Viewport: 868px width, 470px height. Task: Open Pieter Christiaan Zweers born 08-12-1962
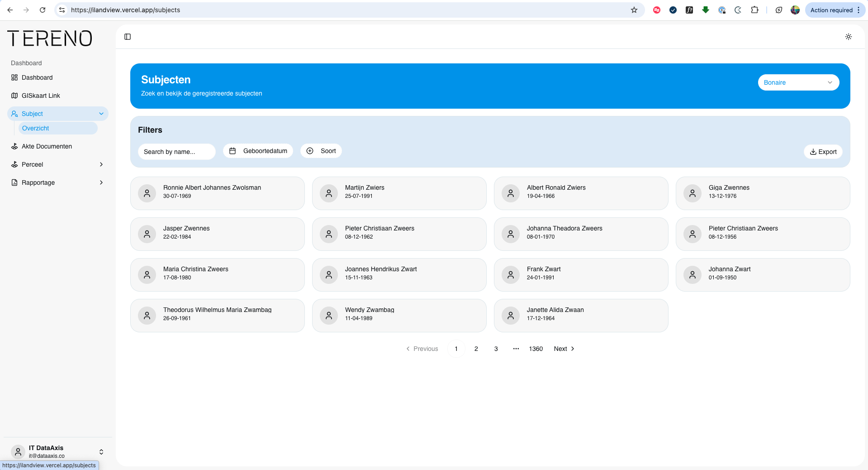point(399,234)
